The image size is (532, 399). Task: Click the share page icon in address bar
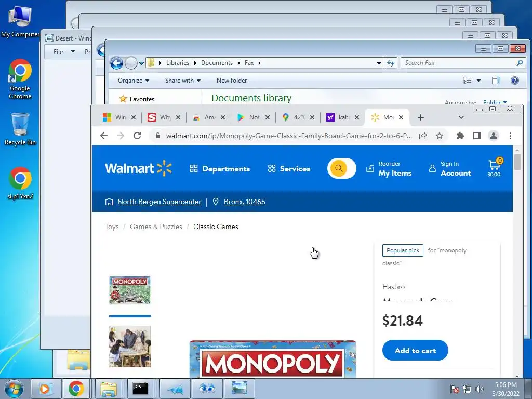[423, 136]
